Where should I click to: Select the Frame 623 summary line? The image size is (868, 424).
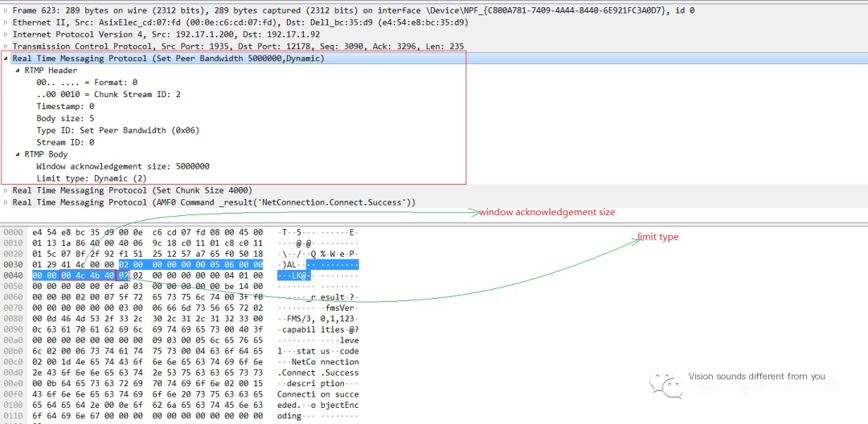(353, 10)
